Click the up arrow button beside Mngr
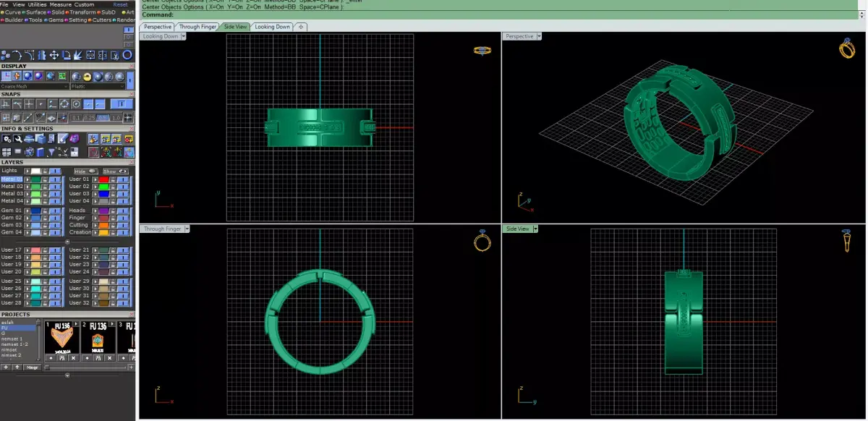The height and width of the screenshot is (421, 868). pyautogui.click(x=17, y=367)
